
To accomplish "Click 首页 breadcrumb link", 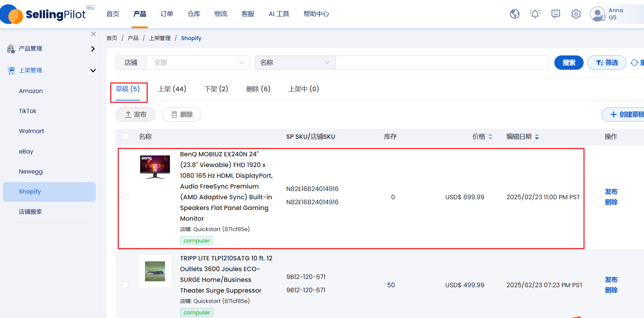I will [112, 38].
